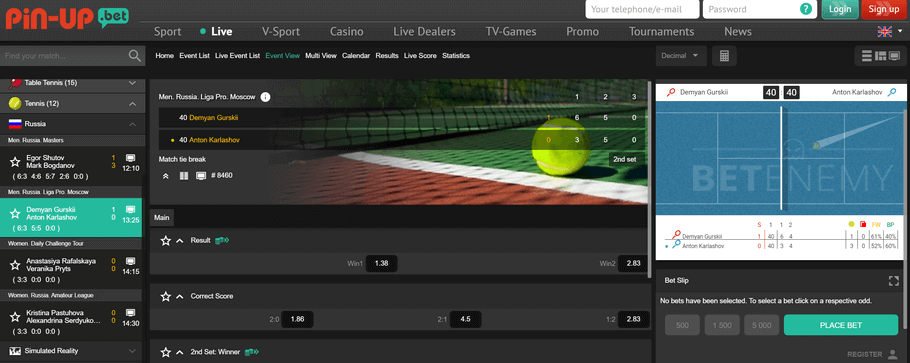Favorite the Correct Score market star
This screenshot has height=363, width=910.
(165, 296)
